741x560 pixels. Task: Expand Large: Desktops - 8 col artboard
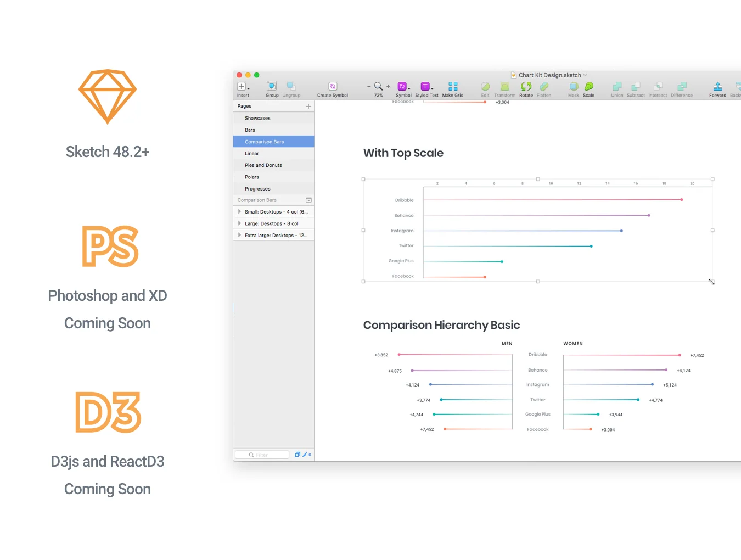click(x=240, y=223)
